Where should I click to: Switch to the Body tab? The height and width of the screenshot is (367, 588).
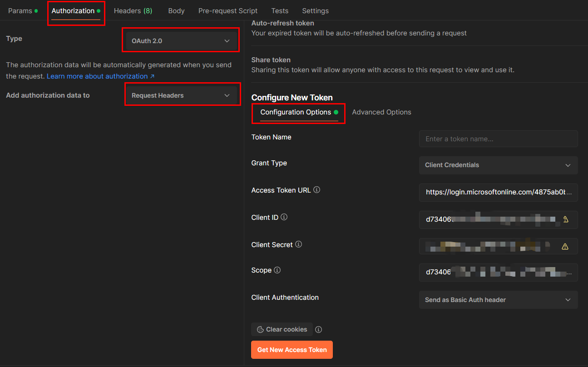click(176, 10)
